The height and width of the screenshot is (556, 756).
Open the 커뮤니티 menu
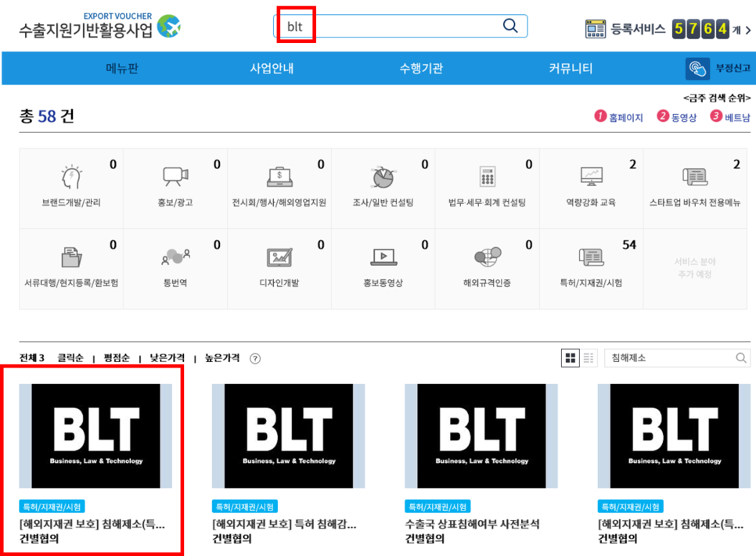coord(569,68)
